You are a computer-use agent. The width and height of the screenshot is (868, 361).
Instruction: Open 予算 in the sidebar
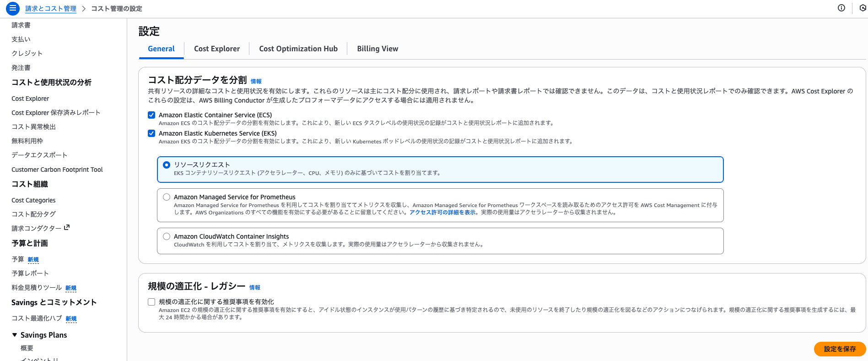[18, 259]
